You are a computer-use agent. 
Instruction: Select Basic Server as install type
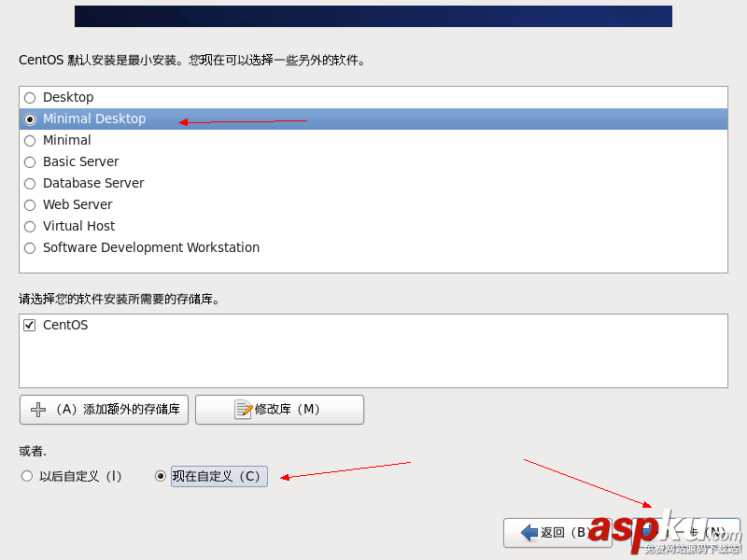(x=29, y=161)
